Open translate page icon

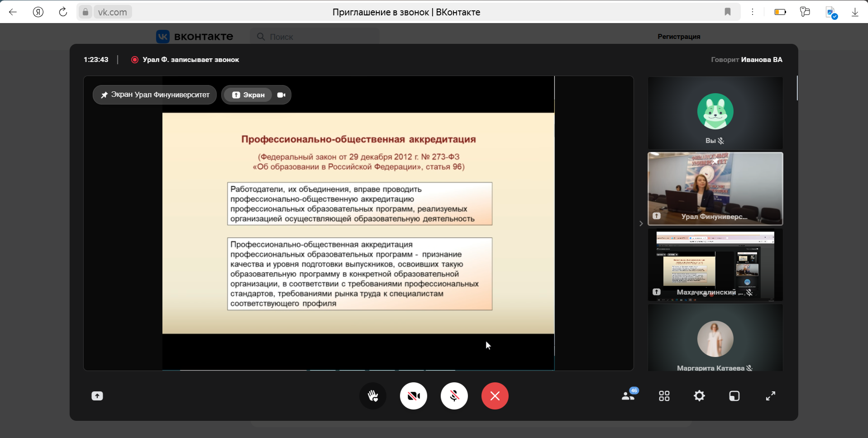(x=831, y=13)
